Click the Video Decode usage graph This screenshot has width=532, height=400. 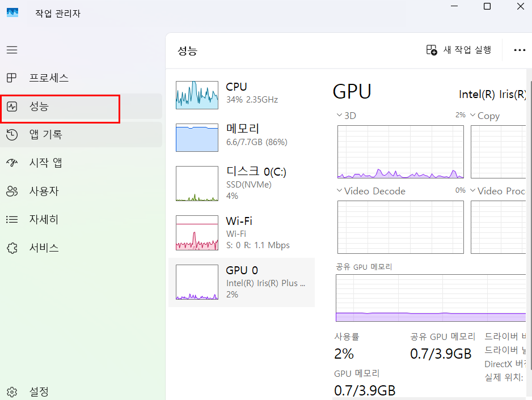pyautogui.click(x=400, y=227)
